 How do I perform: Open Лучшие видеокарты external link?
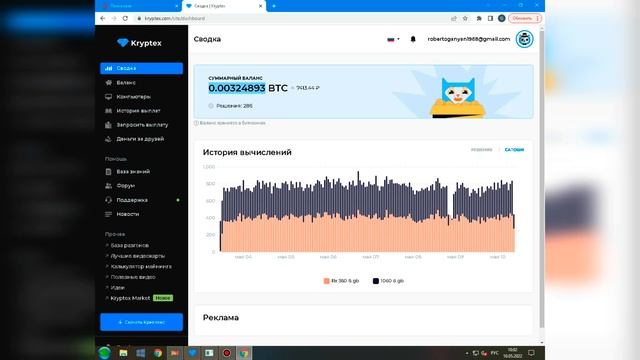[x=135, y=256]
